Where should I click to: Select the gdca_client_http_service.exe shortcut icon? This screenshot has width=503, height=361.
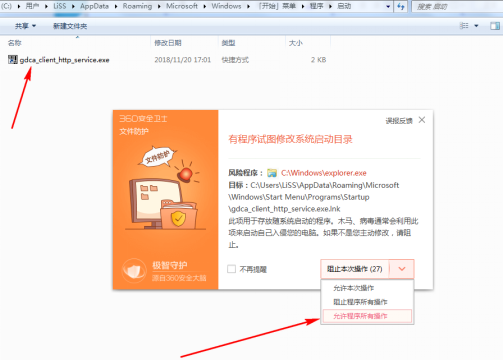tap(13, 60)
